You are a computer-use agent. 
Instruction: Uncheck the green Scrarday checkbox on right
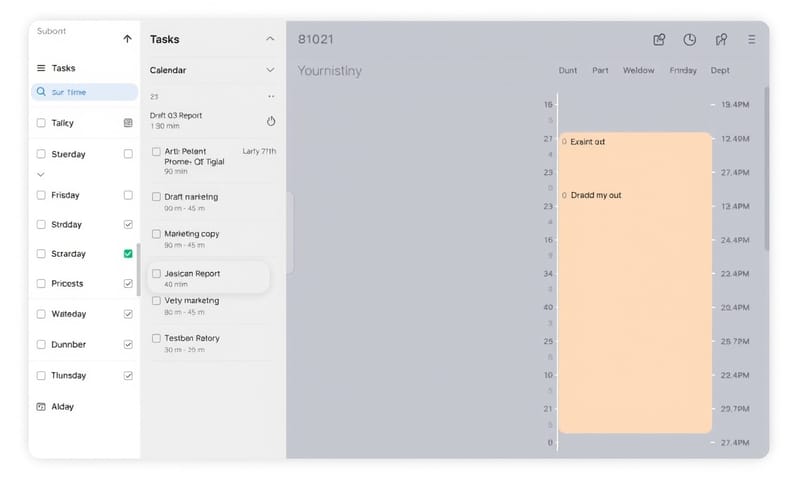tap(128, 254)
